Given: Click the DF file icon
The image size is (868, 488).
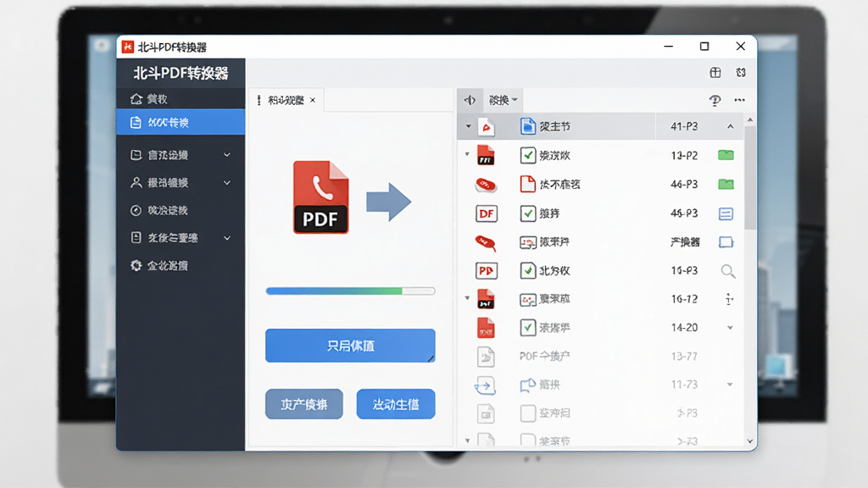Looking at the screenshot, I should click(x=486, y=213).
